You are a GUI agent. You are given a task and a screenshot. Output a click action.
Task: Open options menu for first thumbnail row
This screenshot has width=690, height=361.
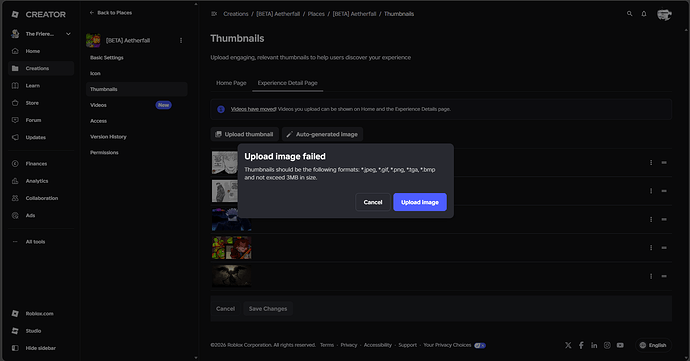tap(651, 162)
